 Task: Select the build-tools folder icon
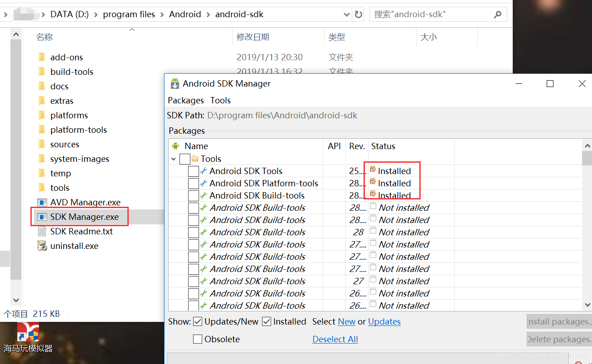tap(42, 72)
